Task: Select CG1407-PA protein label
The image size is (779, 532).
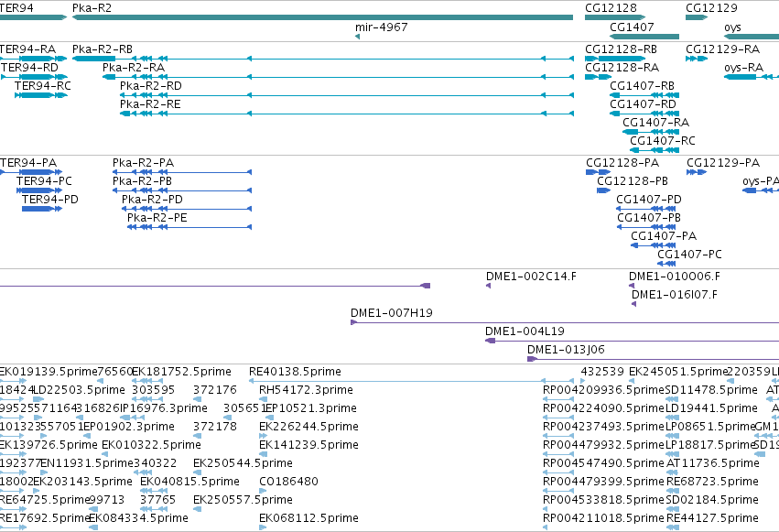Action: pos(664,236)
